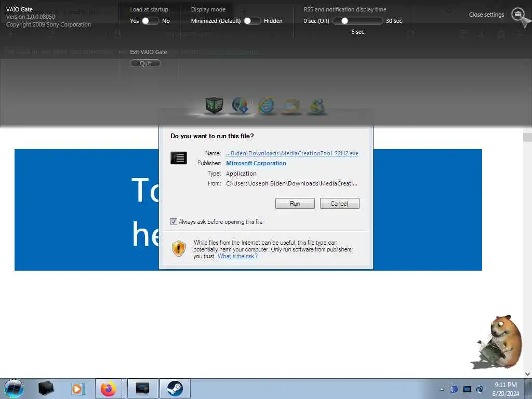Click the MediaCreationTool file icon in dialog
The width and height of the screenshot is (532, 399).
(179, 158)
